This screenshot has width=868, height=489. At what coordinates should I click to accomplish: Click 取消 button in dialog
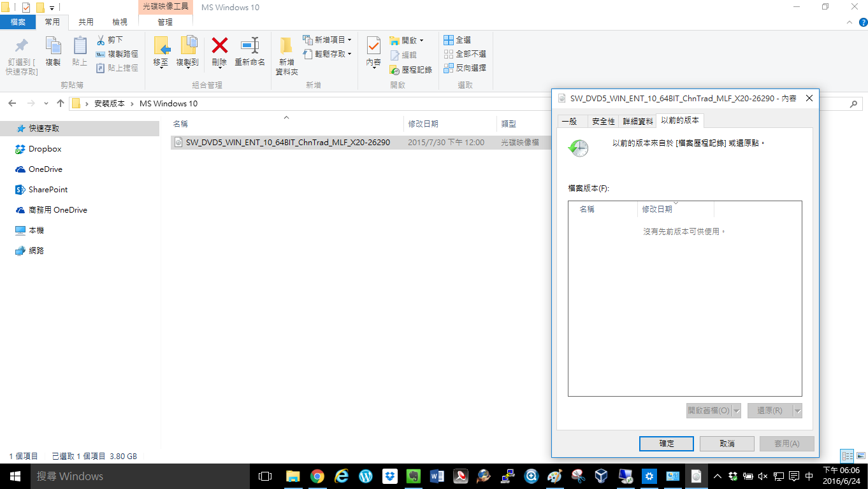pyautogui.click(x=727, y=443)
